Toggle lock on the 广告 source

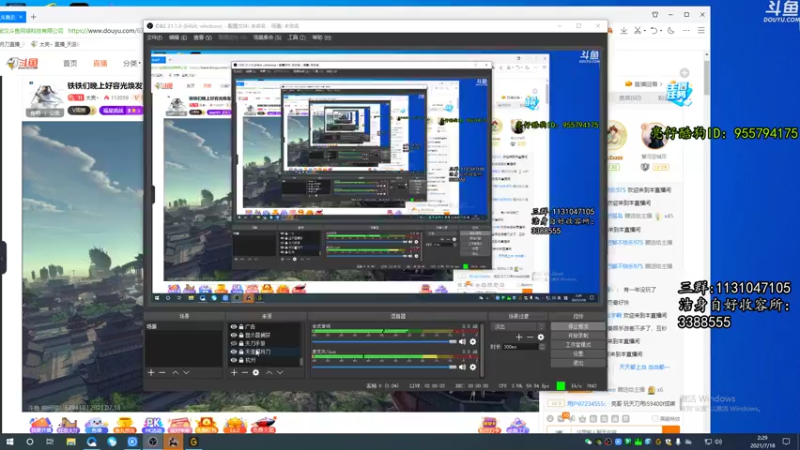click(241, 327)
